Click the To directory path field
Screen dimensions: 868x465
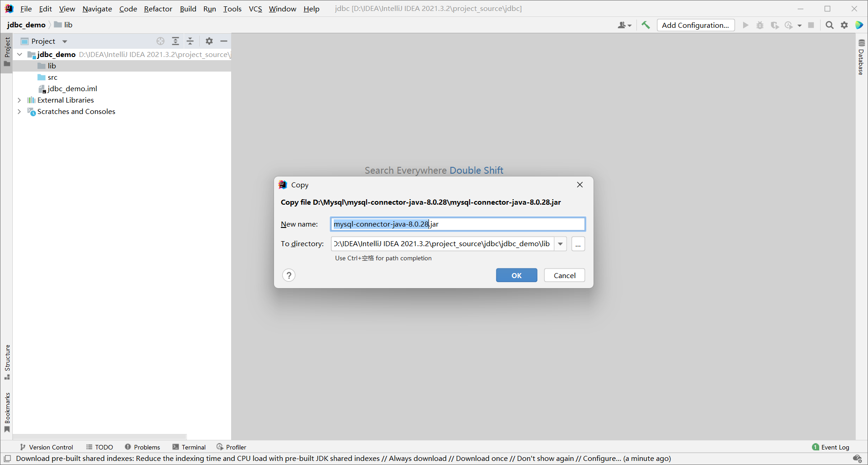[x=442, y=244]
